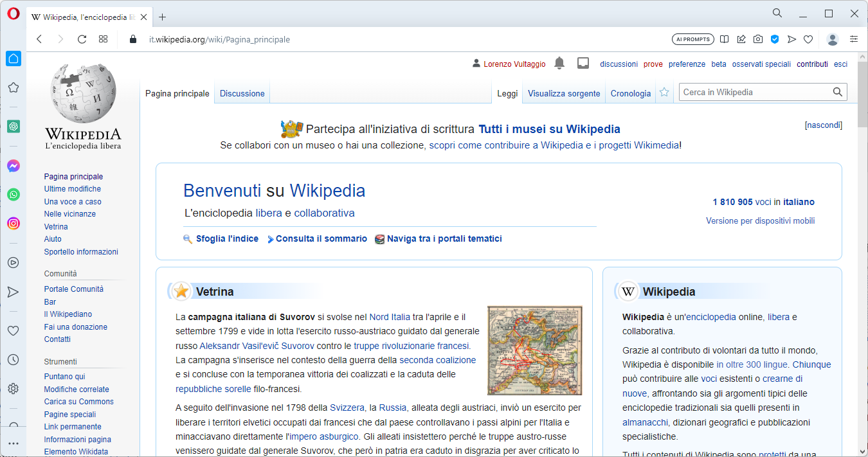Take a snapshot with the camera icon
This screenshot has width=868, height=457.
tap(758, 39)
